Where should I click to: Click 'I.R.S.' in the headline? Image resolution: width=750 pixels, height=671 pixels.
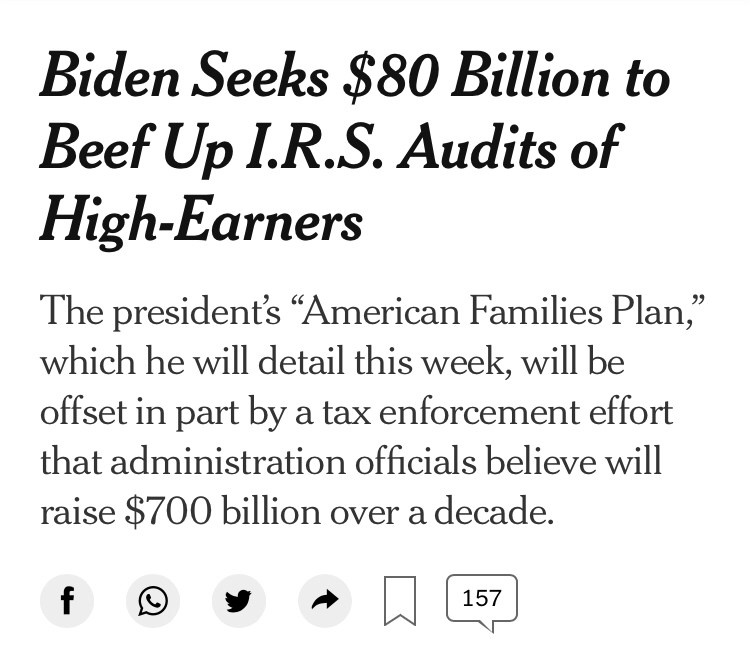coord(314,148)
